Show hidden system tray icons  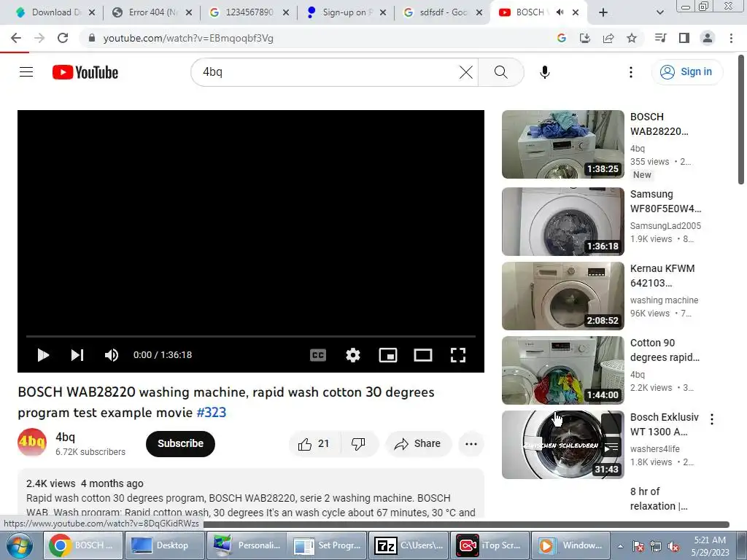point(620,547)
